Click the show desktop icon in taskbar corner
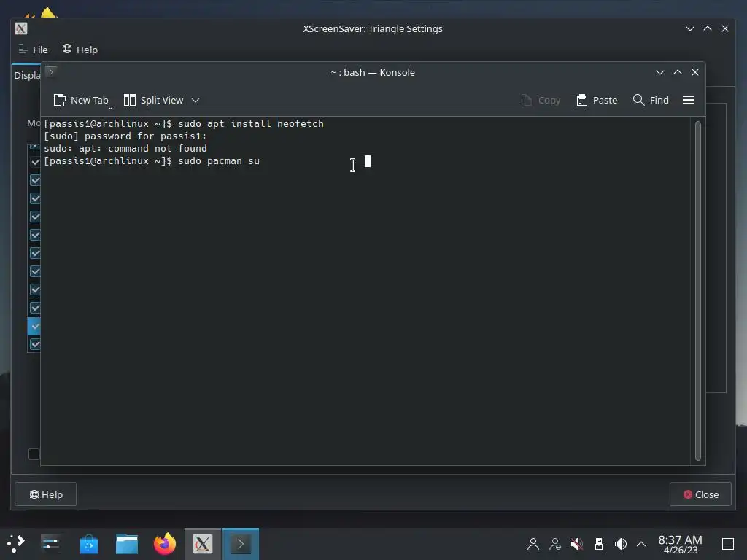This screenshot has width=747, height=560. (728, 543)
